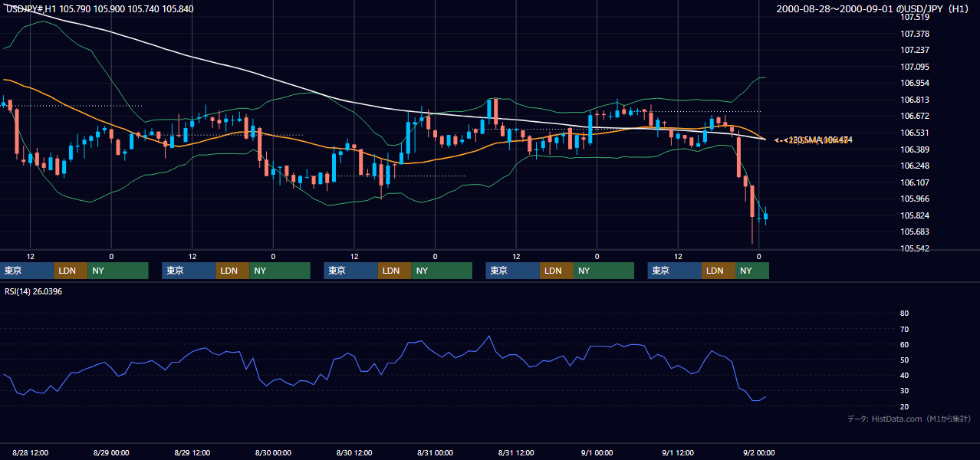Click the 106.672 price axis label
Screen dimensions: 980x460
coord(914,116)
